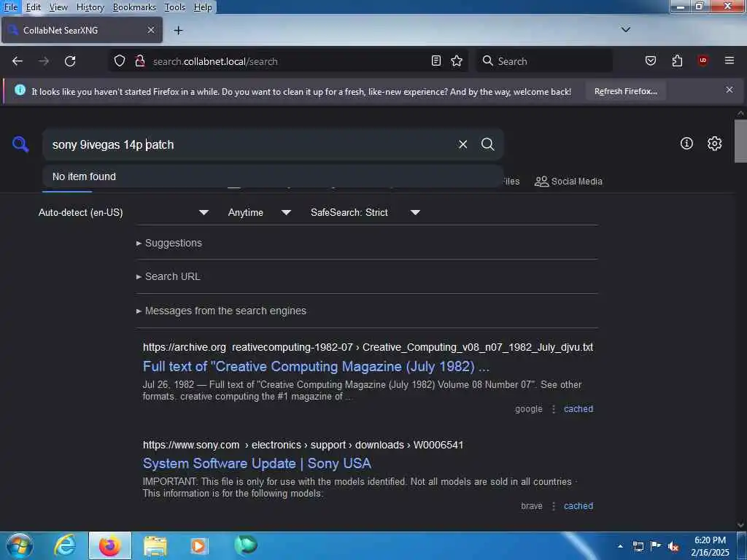Dismiss the Firefox refresh notification bar
Image resolution: width=747 pixels, height=560 pixels.
coord(729,90)
